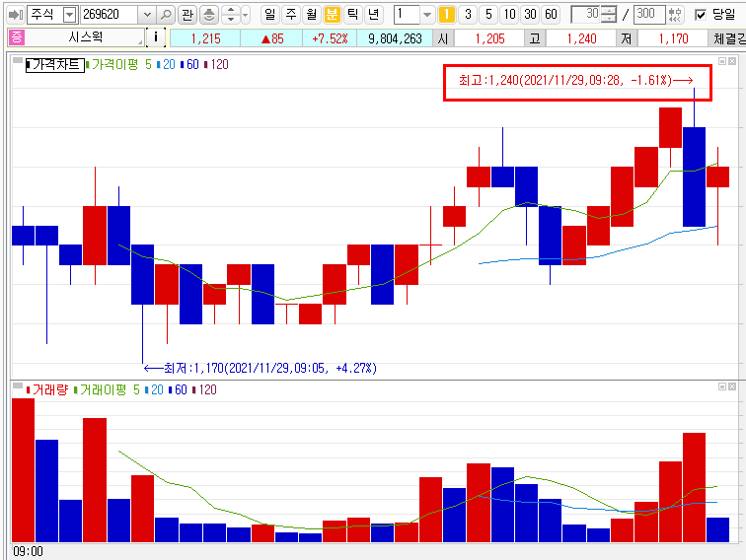Switch to 년 yearly chart

pos(373,14)
